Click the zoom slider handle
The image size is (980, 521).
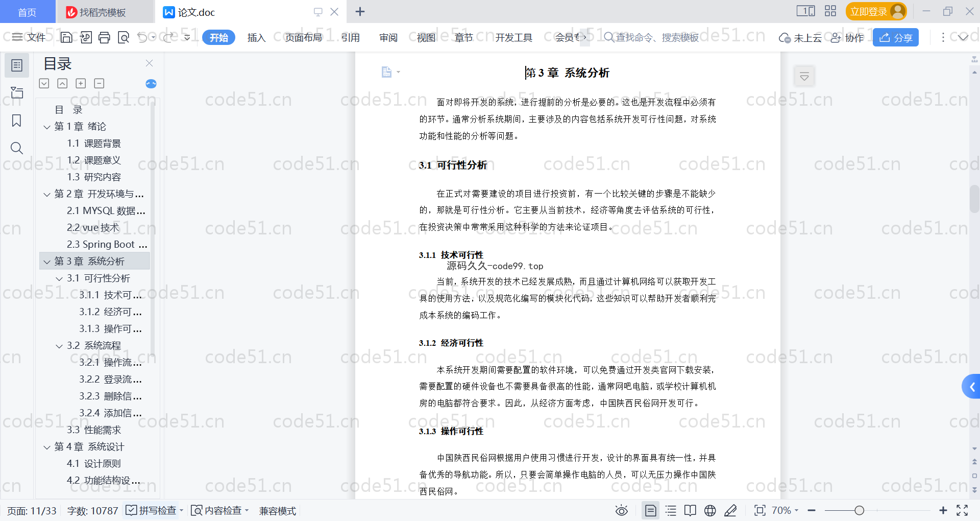pos(860,510)
